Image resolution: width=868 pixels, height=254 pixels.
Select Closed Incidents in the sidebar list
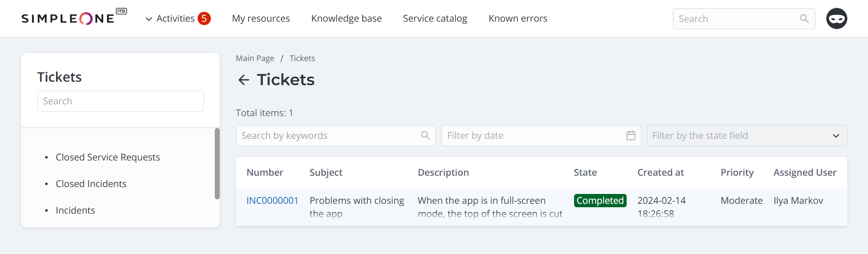click(91, 184)
